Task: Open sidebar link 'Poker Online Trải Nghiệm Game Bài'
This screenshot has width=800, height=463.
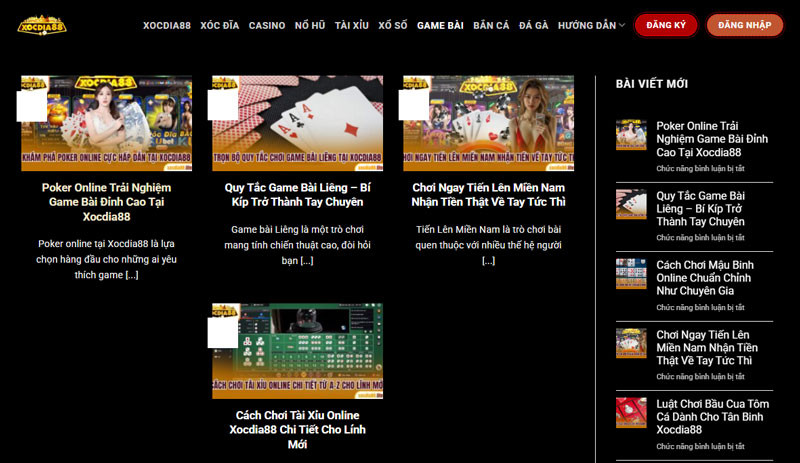Action: click(712, 139)
